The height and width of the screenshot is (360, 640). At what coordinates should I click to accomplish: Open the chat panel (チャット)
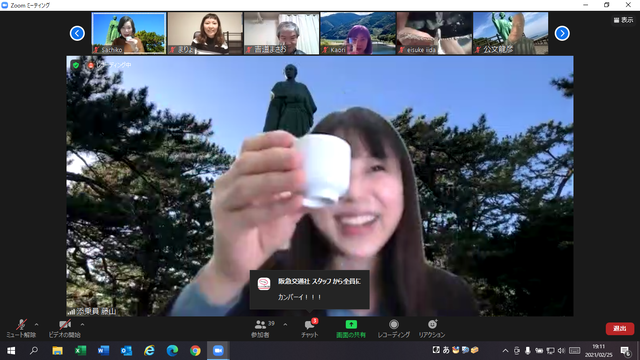[310, 329]
